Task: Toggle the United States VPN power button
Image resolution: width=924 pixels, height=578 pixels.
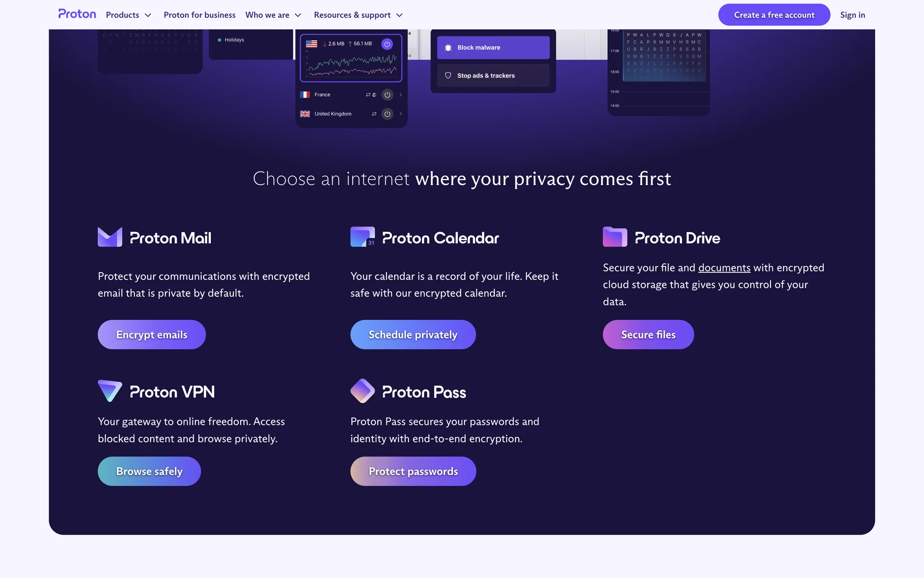Action: [387, 44]
